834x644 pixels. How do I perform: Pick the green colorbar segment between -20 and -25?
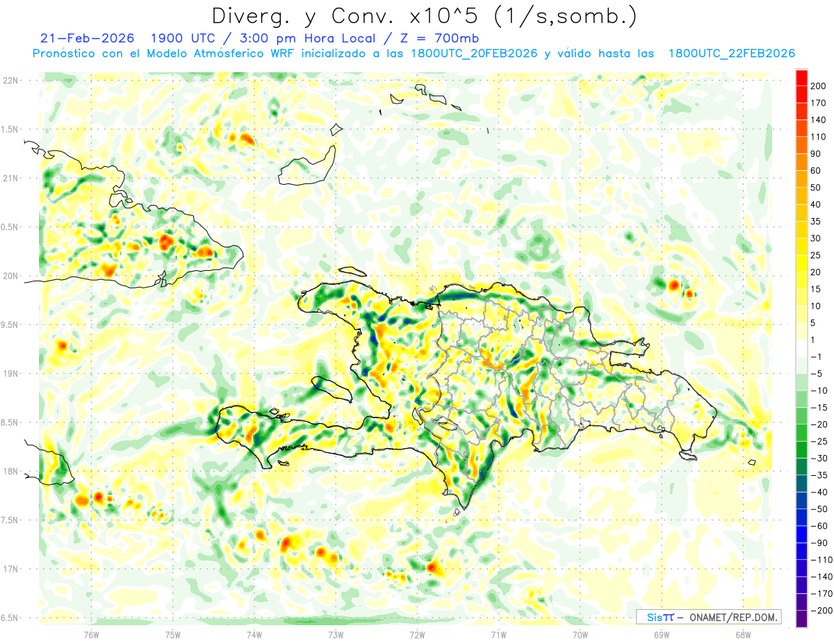801,434
